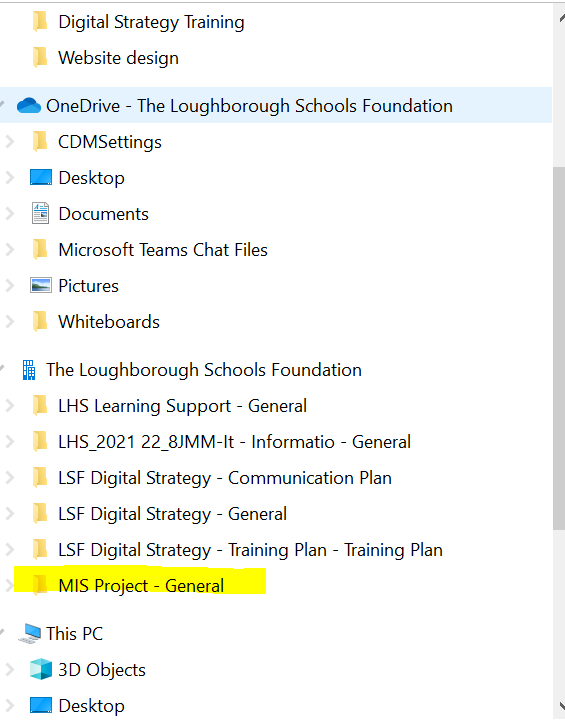Expand the Microsoft Teams Chat Files node

[x=9, y=250]
